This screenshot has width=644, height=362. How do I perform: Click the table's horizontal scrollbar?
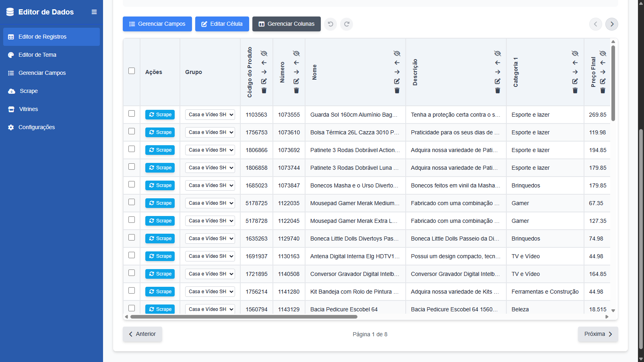244,317
